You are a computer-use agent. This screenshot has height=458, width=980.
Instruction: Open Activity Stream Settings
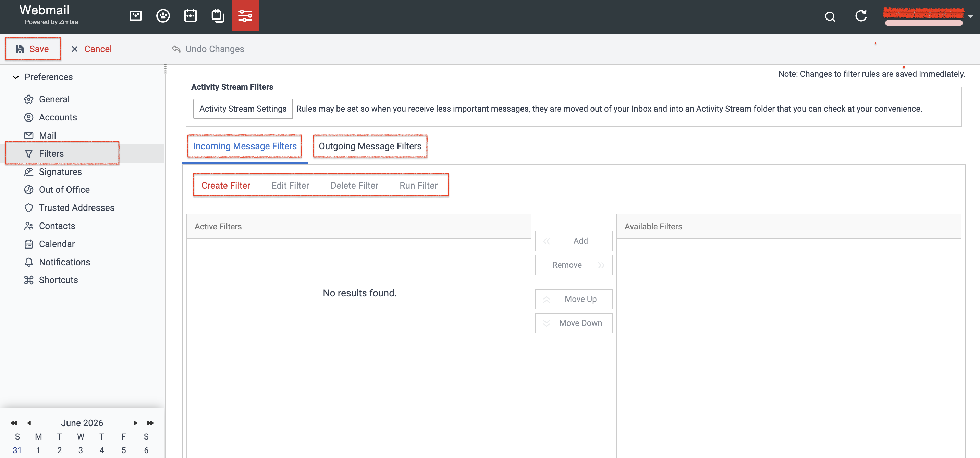(243, 109)
